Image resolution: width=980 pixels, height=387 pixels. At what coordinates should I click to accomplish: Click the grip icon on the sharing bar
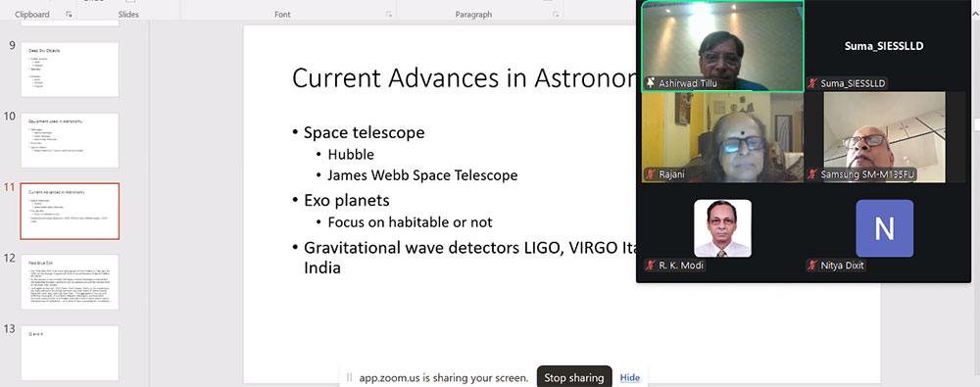(x=349, y=377)
